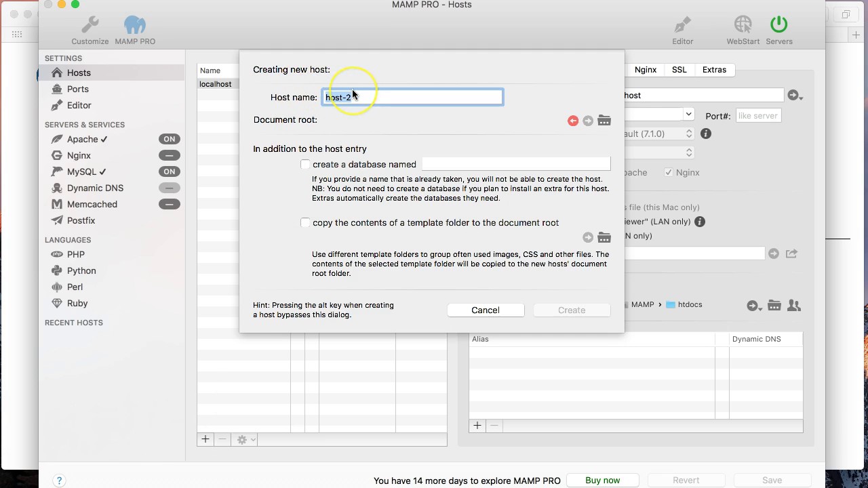Screen dimensions: 868x488
Task: Click gray arrow above template description
Action: 588,237
